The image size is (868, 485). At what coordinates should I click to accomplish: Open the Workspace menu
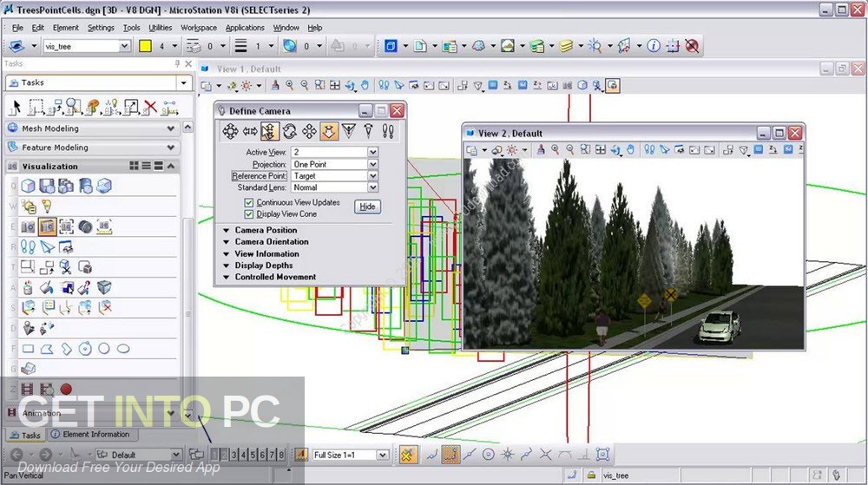pos(199,28)
